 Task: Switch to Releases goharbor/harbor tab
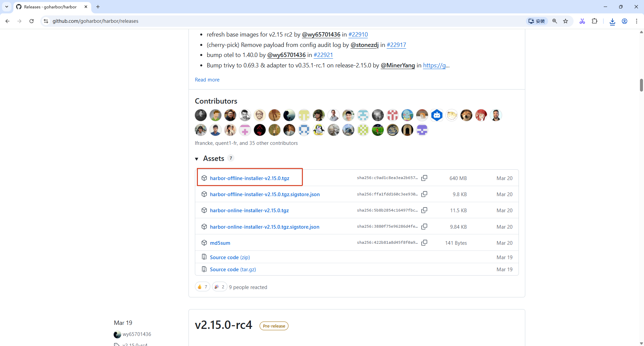50,7
